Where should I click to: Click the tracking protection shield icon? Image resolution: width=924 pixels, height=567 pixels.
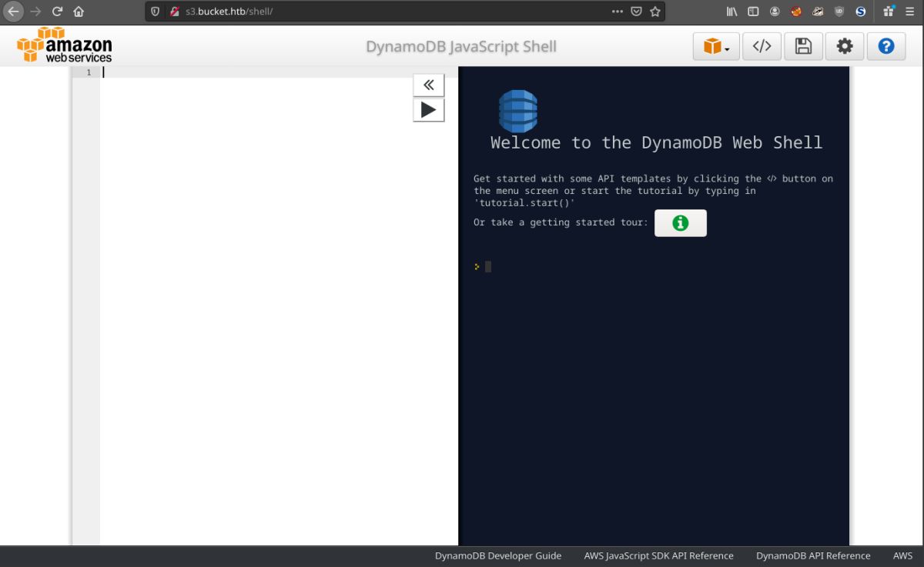[156, 12]
